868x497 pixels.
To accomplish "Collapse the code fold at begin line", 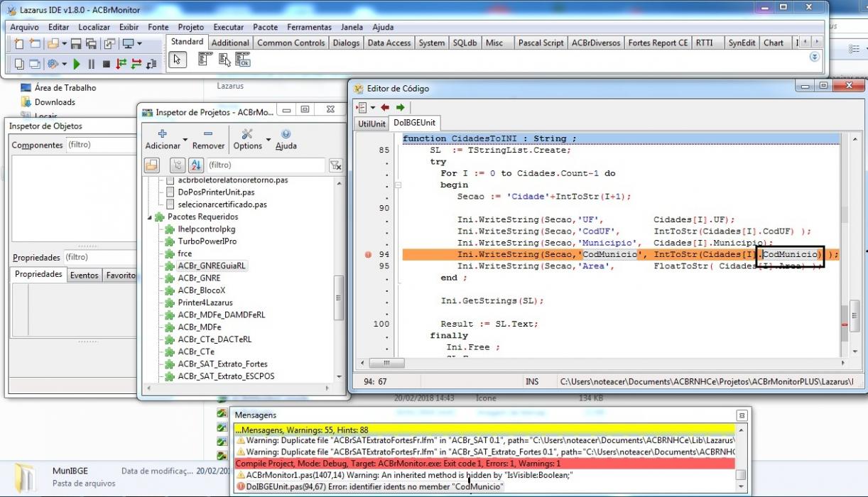I will coord(398,185).
